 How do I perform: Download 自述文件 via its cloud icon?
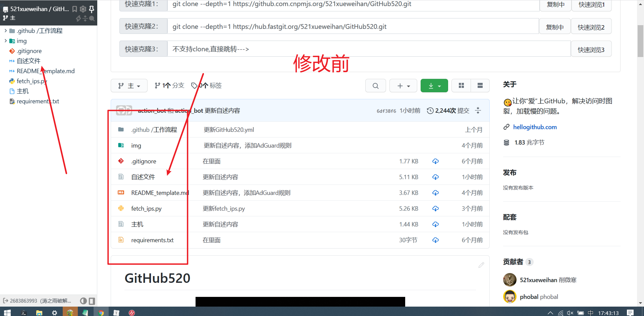(x=435, y=177)
